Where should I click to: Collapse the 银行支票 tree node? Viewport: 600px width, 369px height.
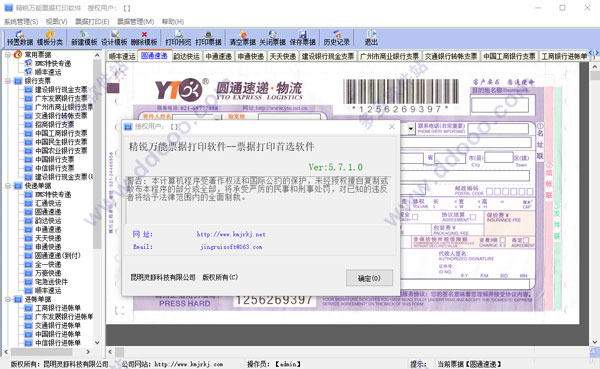(x=8, y=81)
